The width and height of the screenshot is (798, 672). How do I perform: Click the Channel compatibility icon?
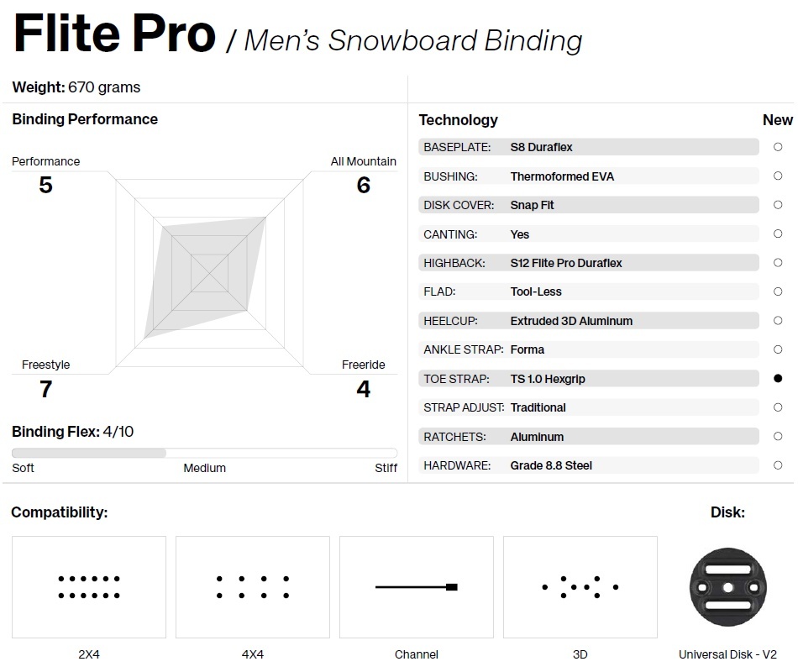[417, 587]
